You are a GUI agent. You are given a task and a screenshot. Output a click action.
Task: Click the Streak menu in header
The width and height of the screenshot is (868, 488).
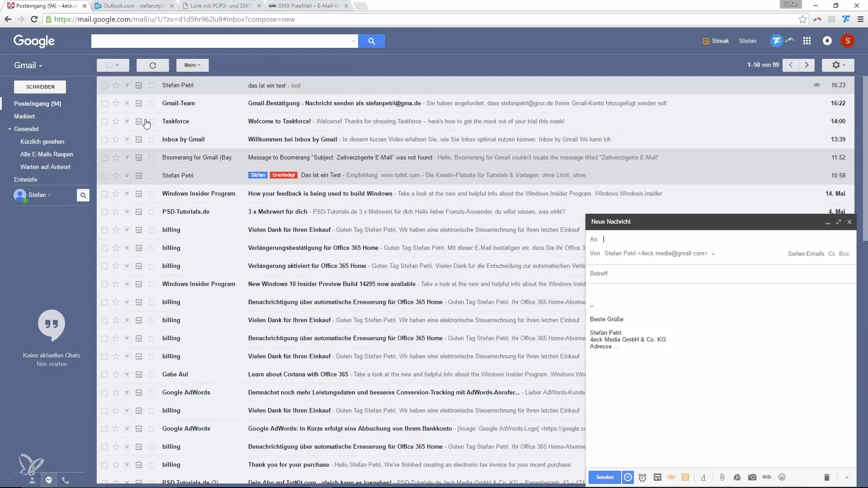(716, 41)
